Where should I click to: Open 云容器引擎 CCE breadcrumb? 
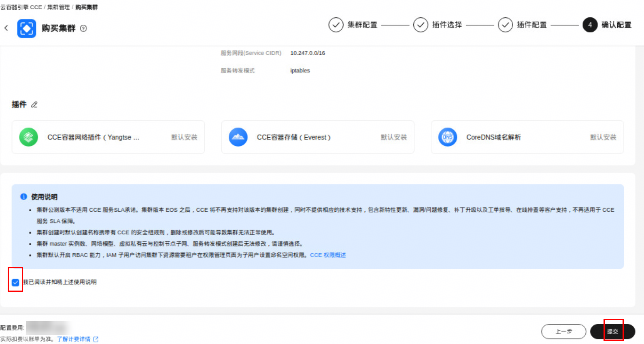pos(21,7)
